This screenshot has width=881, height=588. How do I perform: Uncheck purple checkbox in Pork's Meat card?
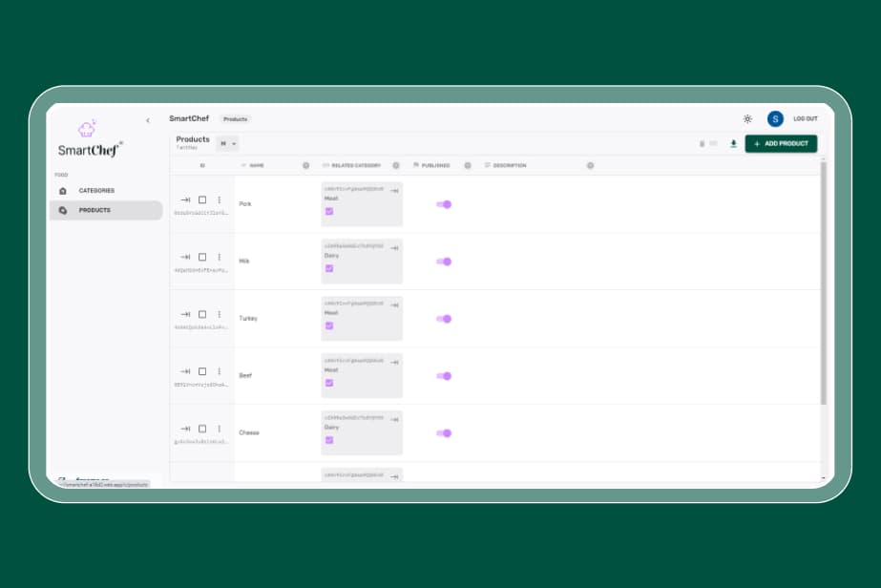pyautogui.click(x=329, y=211)
